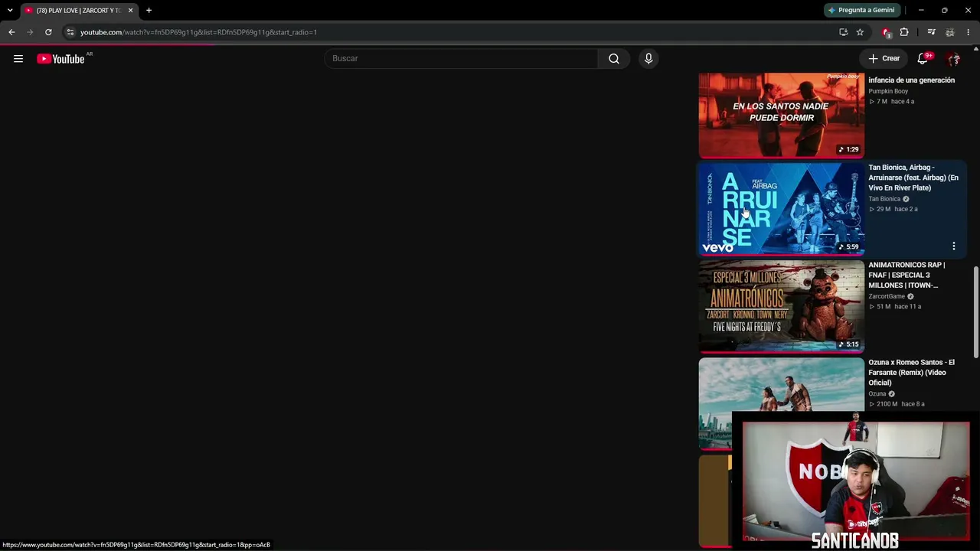This screenshot has height=551, width=980.
Task: Open YouTube notifications bell
Action: [x=923, y=59]
